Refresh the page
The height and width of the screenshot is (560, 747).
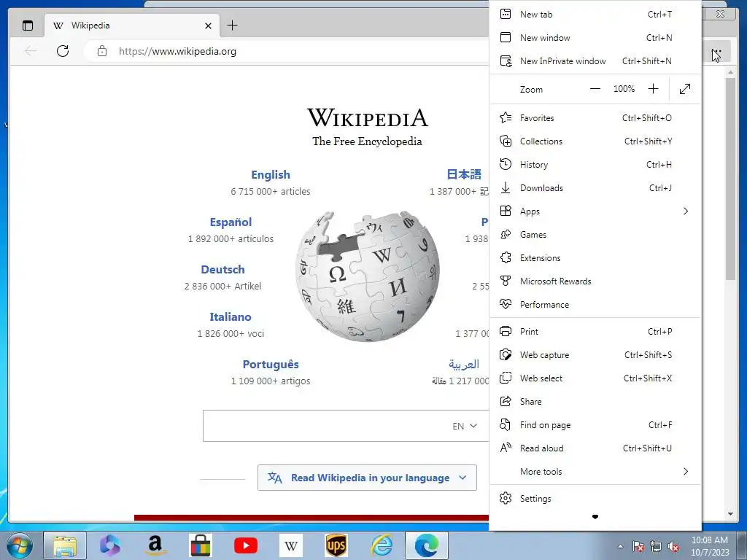point(63,51)
